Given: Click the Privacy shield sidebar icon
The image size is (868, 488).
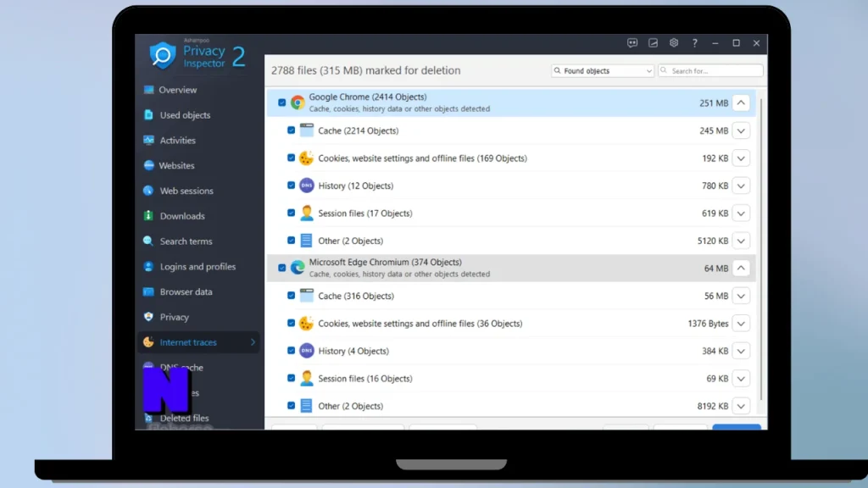Looking at the screenshot, I should (148, 317).
